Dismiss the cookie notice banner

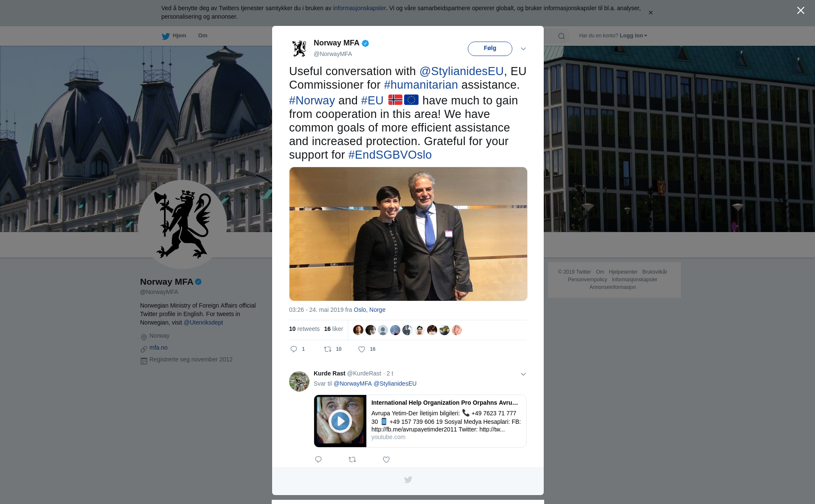(x=651, y=13)
